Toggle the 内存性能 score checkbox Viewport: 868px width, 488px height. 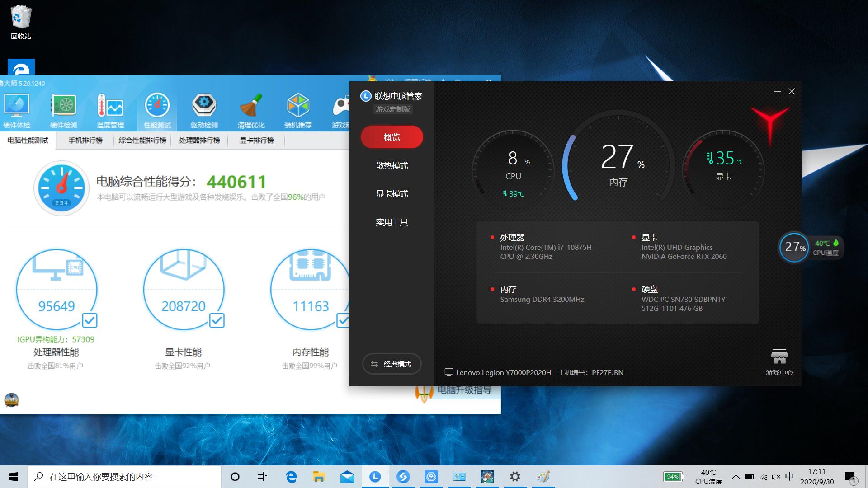[x=343, y=320]
